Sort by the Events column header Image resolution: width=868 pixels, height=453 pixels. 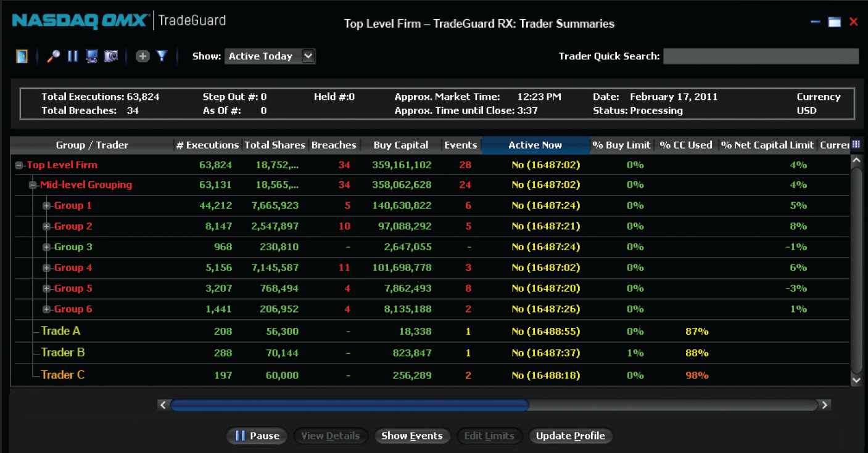[461, 145]
